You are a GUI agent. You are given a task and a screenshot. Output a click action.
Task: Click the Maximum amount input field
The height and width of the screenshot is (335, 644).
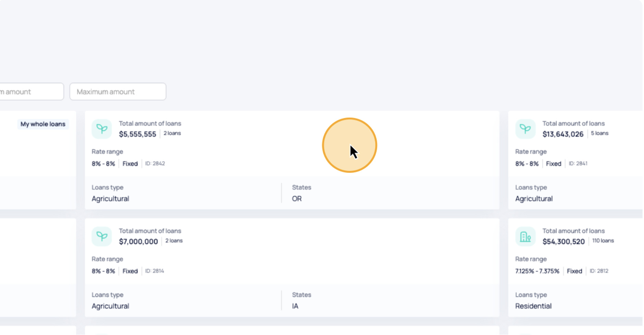click(x=118, y=91)
